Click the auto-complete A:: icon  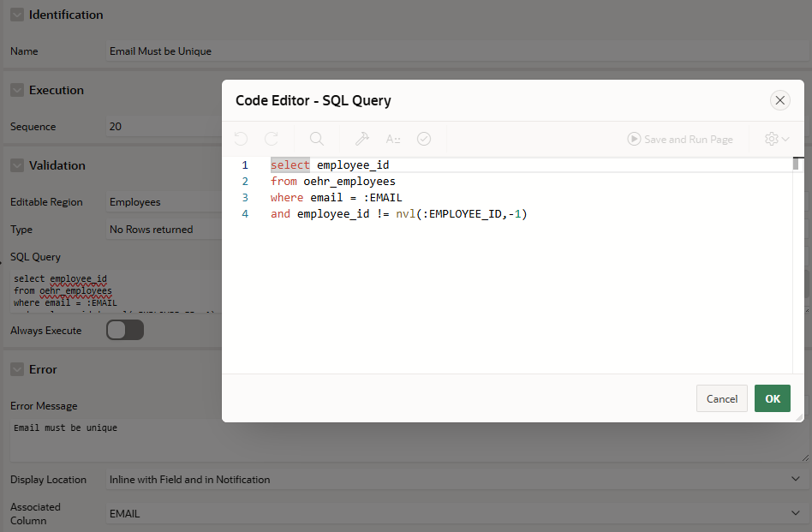point(393,139)
